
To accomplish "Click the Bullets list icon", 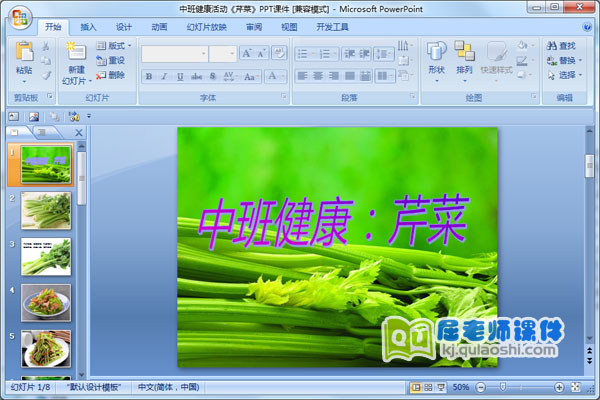I will click(x=305, y=54).
